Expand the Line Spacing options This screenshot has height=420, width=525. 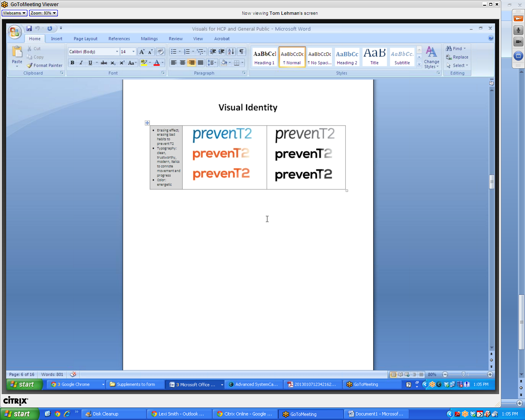(212, 63)
